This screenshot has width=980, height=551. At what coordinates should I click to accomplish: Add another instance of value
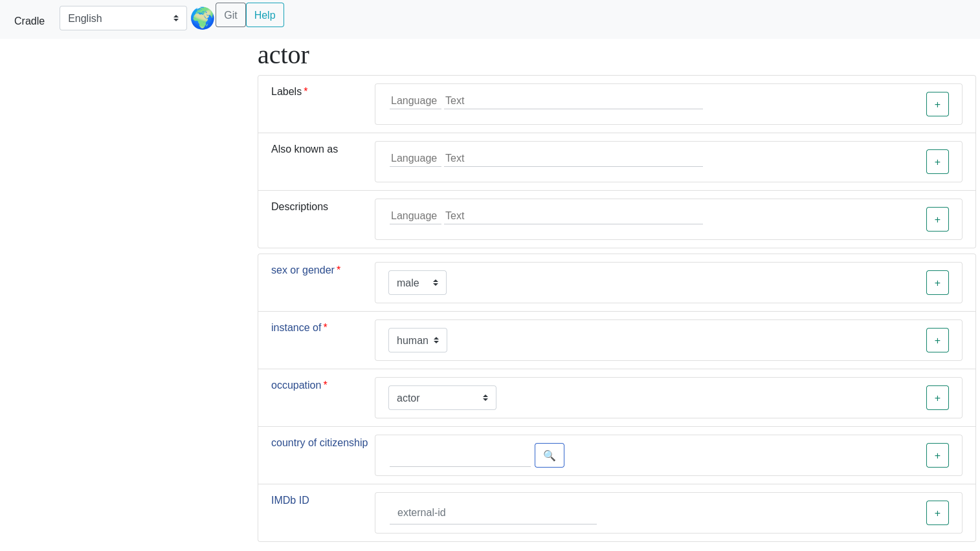click(937, 340)
